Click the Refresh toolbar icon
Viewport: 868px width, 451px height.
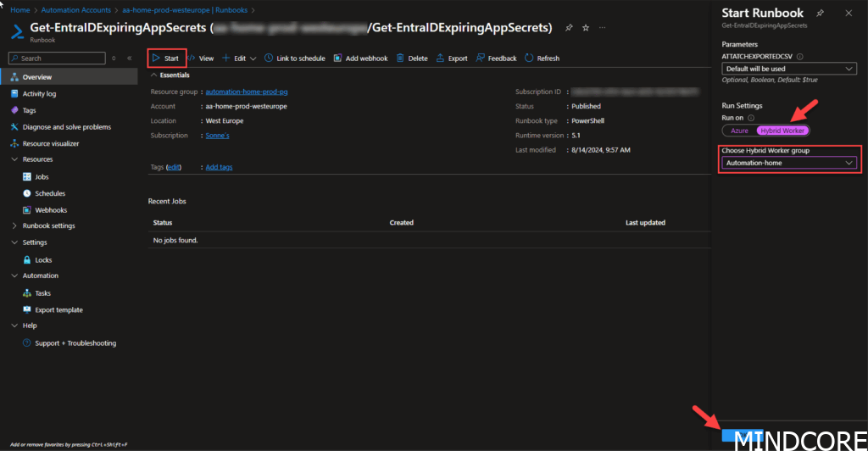pos(529,58)
